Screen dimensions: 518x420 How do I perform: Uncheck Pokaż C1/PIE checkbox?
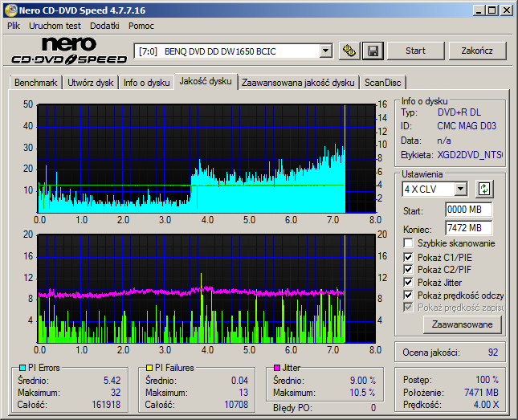pyautogui.click(x=408, y=257)
